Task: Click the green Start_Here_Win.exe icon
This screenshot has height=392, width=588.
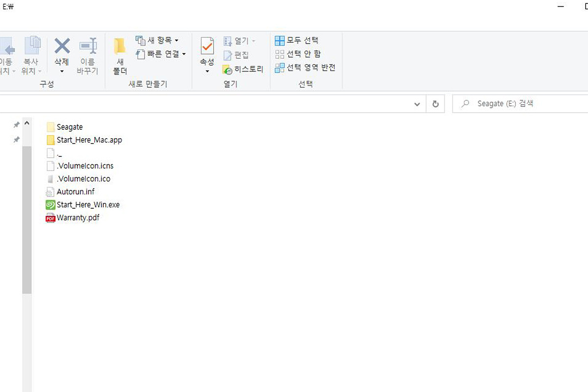Action: (50, 205)
